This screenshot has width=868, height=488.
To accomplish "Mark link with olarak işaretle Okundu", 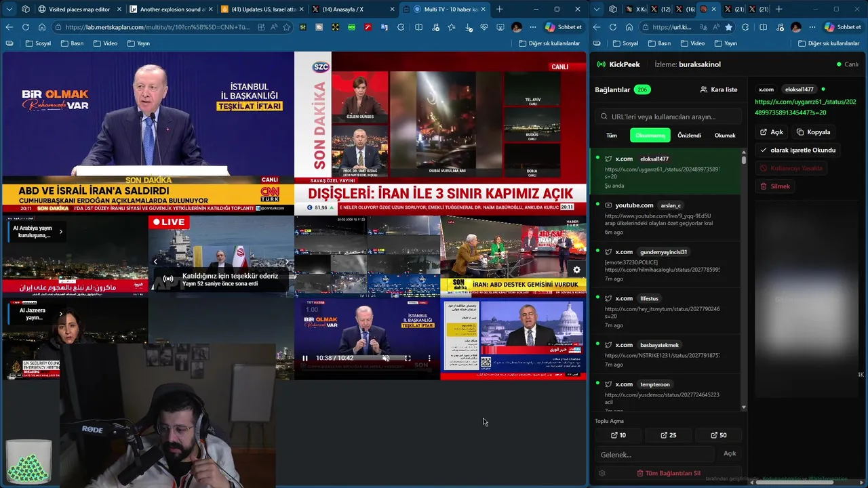I will click(798, 150).
